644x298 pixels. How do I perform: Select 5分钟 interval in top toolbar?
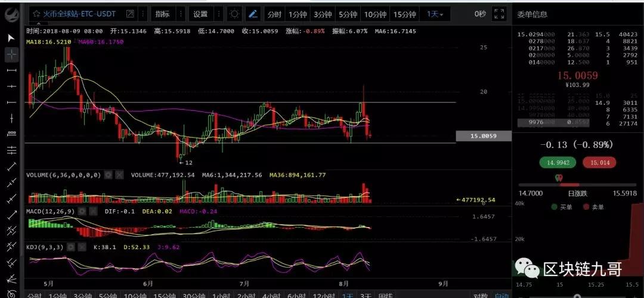click(x=348, y=14)
